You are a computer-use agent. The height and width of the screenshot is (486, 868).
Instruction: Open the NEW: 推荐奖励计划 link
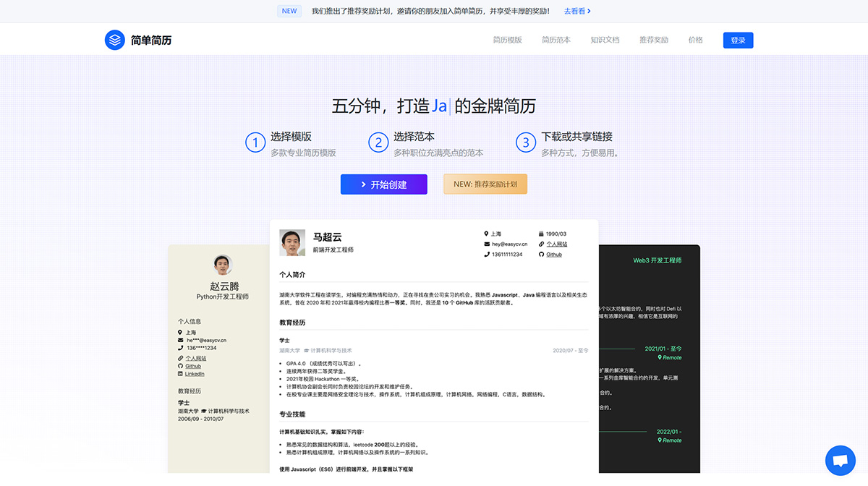[485, 184]
